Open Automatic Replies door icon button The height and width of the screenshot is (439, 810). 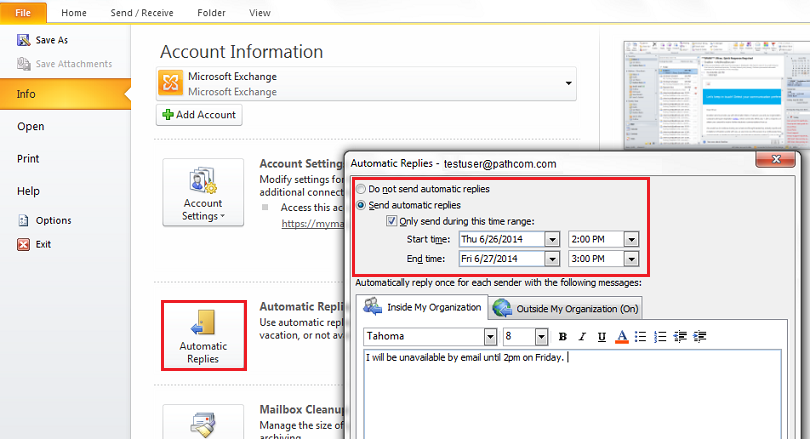click(x=204, y=336)
